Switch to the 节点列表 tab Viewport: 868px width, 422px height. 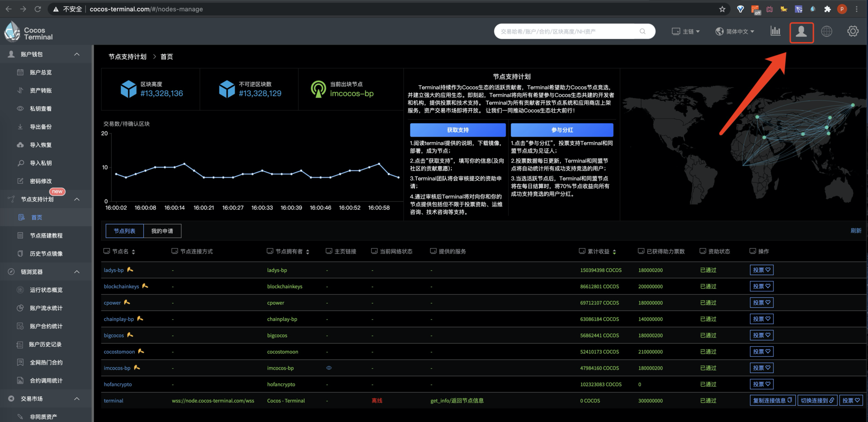coord(124,231)
